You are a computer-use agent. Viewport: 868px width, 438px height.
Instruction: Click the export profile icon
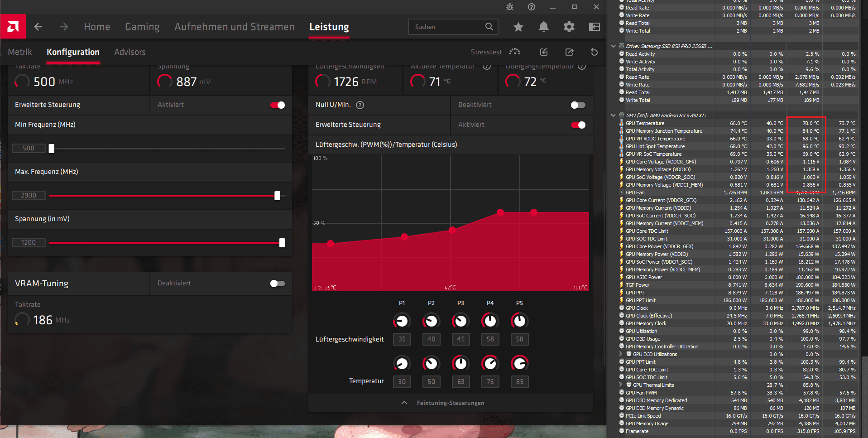click(570, 52)
